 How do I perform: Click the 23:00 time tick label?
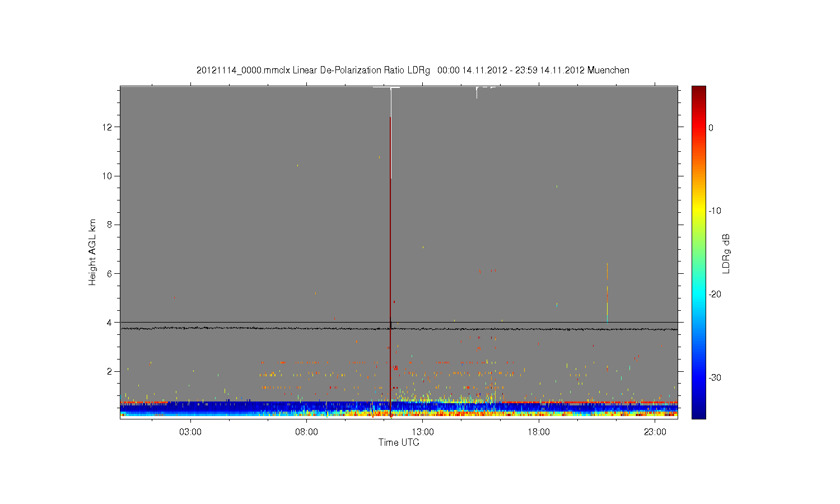pos(655,432)
